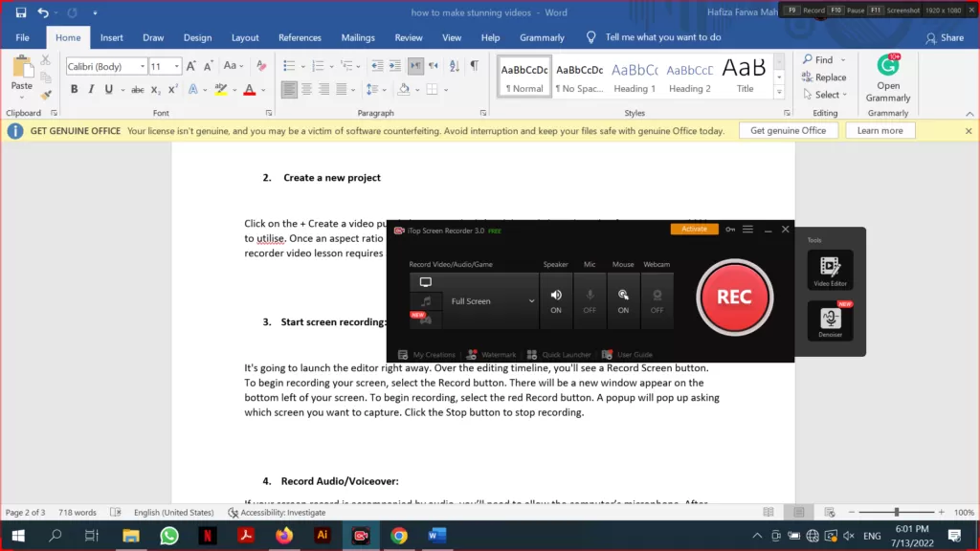980x551 pixels.
Task: Apply italic formatting
Action: coord(91,89)
